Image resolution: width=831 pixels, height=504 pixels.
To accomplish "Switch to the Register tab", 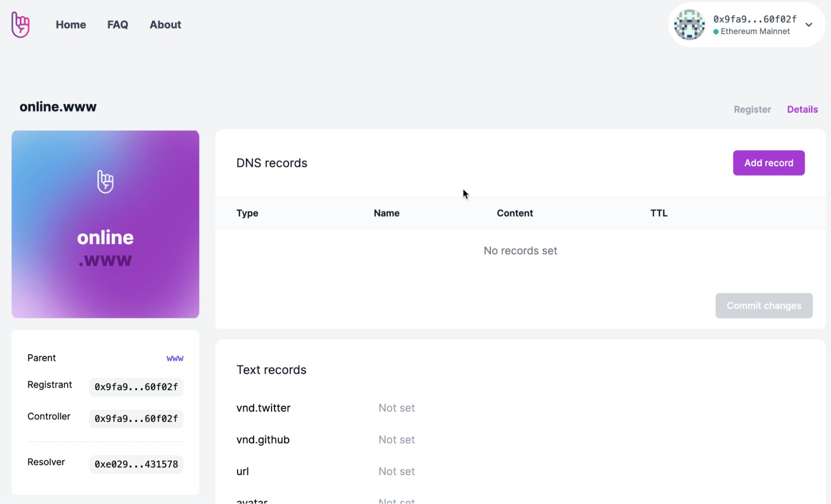I will pyautogui.click(x=752, y=109).
